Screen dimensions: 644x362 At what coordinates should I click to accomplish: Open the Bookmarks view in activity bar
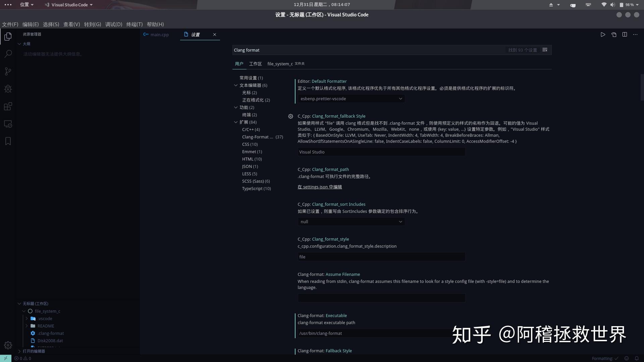[8, 141]
